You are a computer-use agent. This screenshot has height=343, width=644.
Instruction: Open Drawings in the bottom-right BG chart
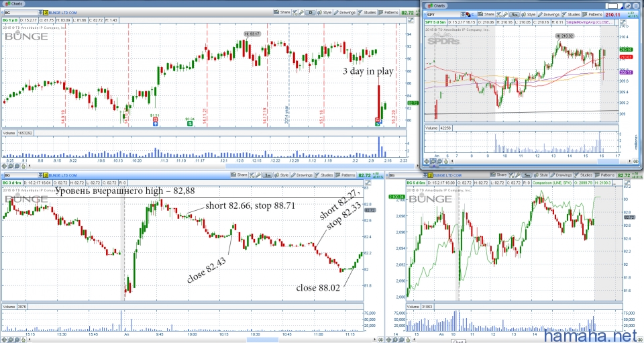[561, 175]
